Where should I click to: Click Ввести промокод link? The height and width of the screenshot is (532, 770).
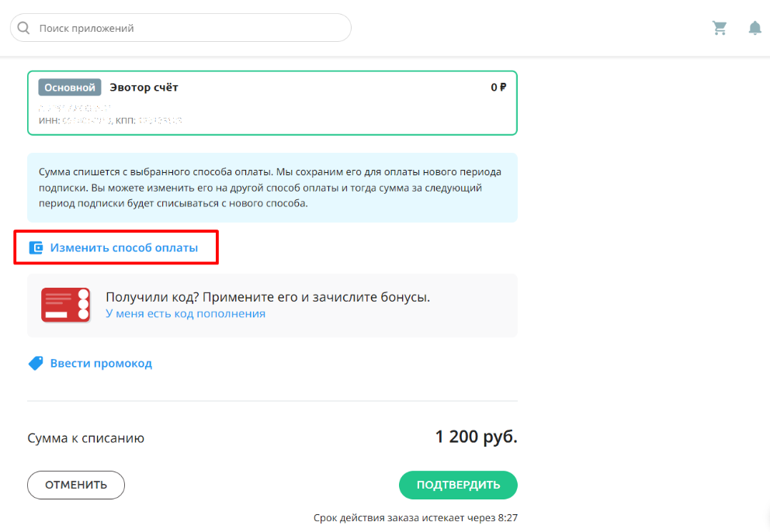[x=101, y=363]
